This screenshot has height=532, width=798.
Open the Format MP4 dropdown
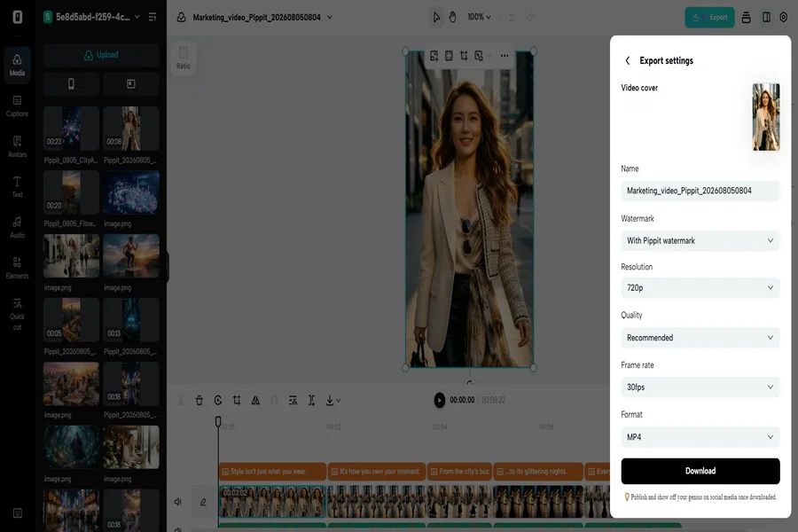(700, 437)
